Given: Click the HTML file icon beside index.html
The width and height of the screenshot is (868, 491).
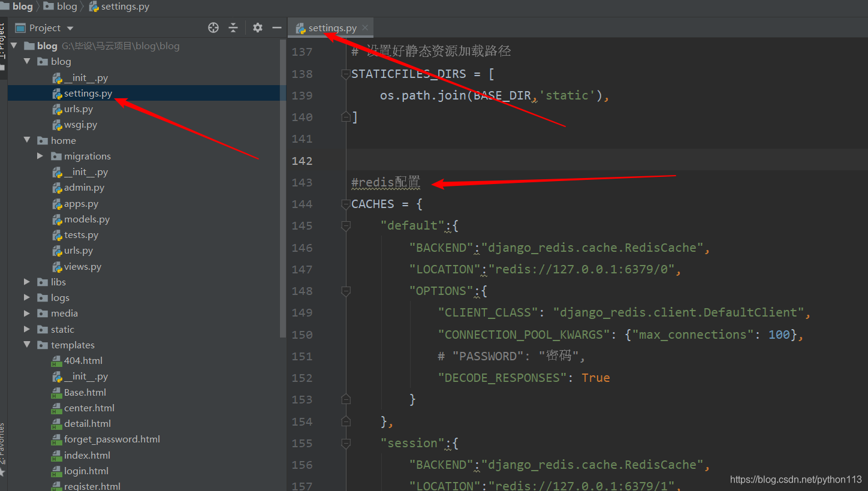Looking at the screenshot, I should pos(57,455).
